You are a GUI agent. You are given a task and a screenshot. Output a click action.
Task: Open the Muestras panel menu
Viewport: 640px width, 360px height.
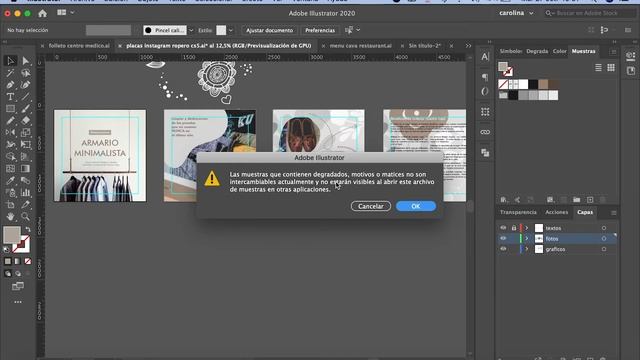[x=613, y=51]
